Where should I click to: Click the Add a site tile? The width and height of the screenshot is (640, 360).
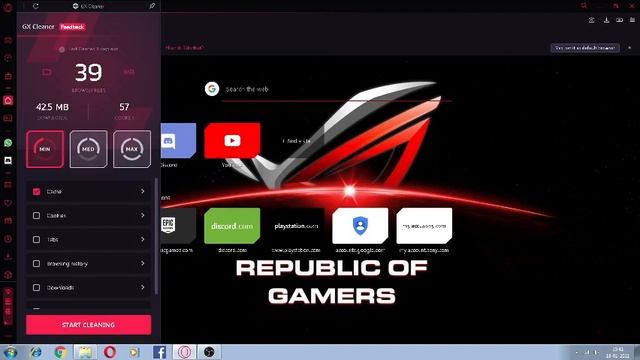pyautogui.click(x=296, y=141)
